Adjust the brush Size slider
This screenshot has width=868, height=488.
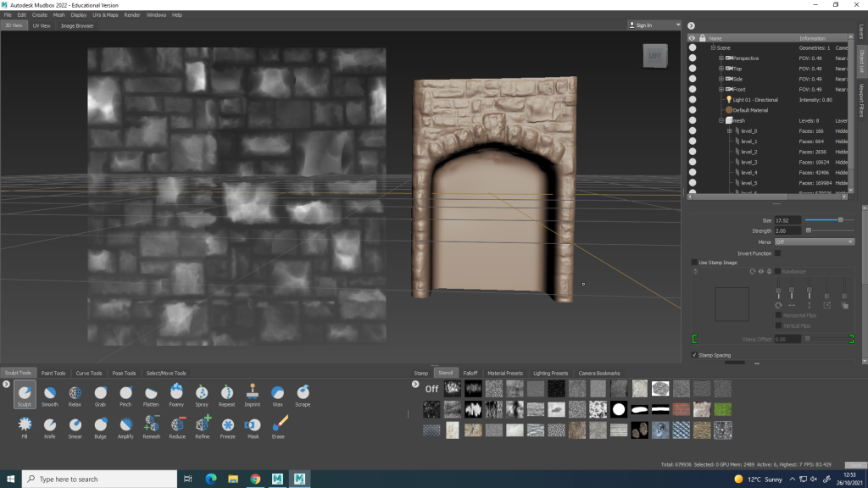[840, 220]
